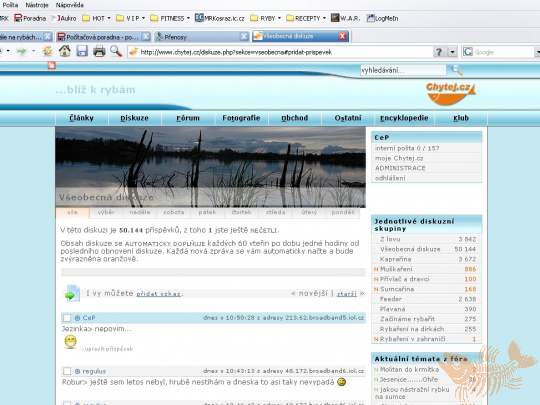Click the Home icon in browser toolbar

65,52
